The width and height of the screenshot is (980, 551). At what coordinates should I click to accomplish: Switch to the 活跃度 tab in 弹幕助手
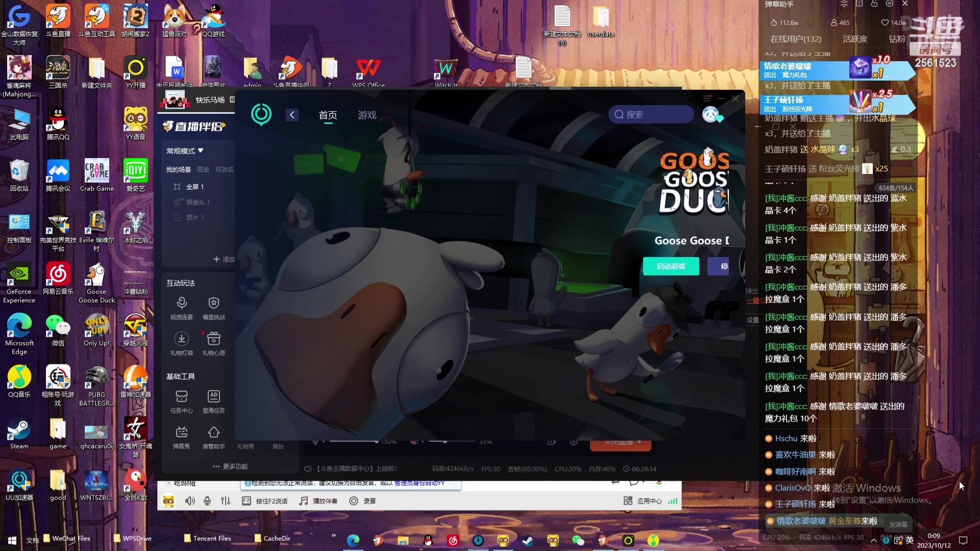[x=855, y=39]
